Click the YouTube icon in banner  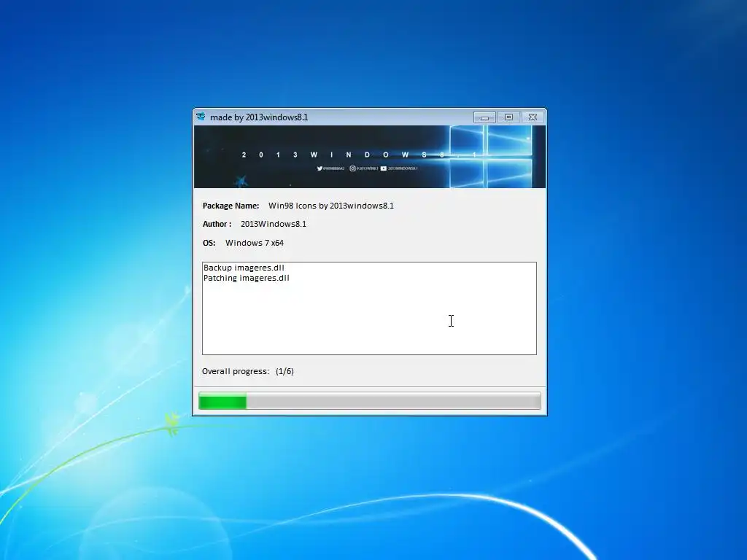(x=384, y=168)
